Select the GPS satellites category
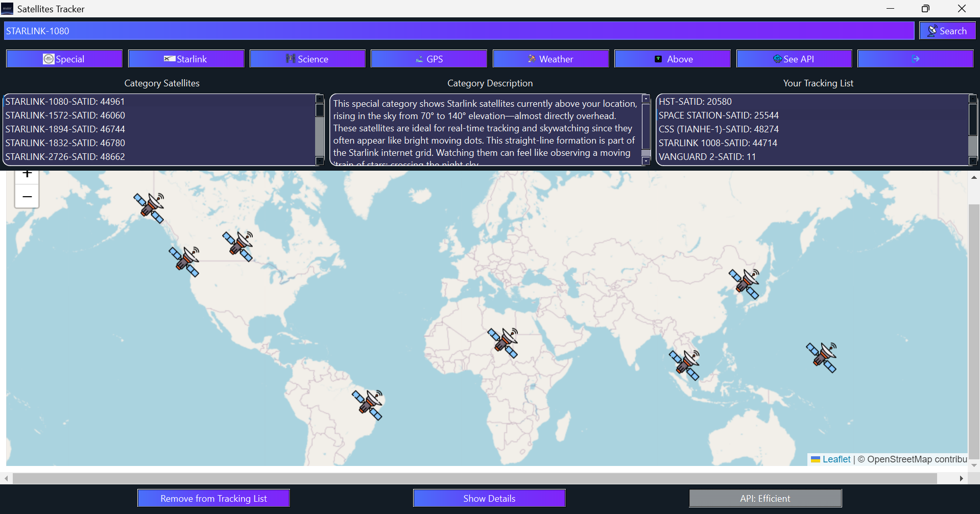The height and width of the screenshot is (514, 980). [x=429, y=58]
